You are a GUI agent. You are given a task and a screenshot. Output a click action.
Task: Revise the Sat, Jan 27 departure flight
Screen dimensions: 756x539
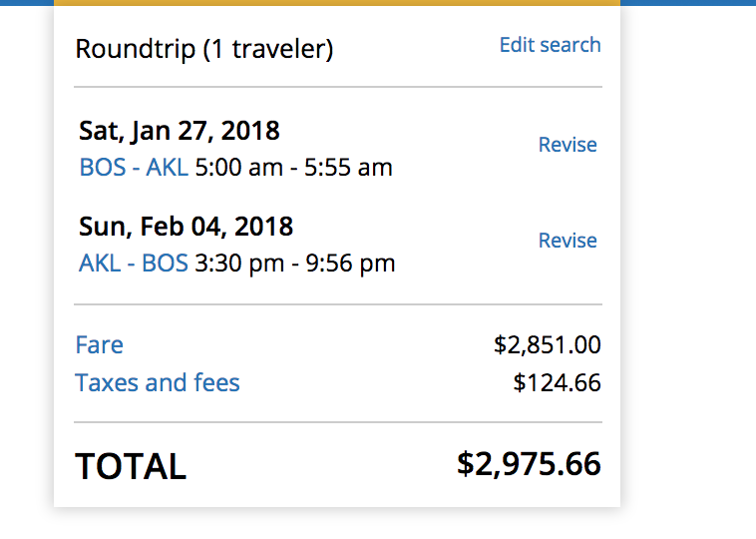[567, 145]
